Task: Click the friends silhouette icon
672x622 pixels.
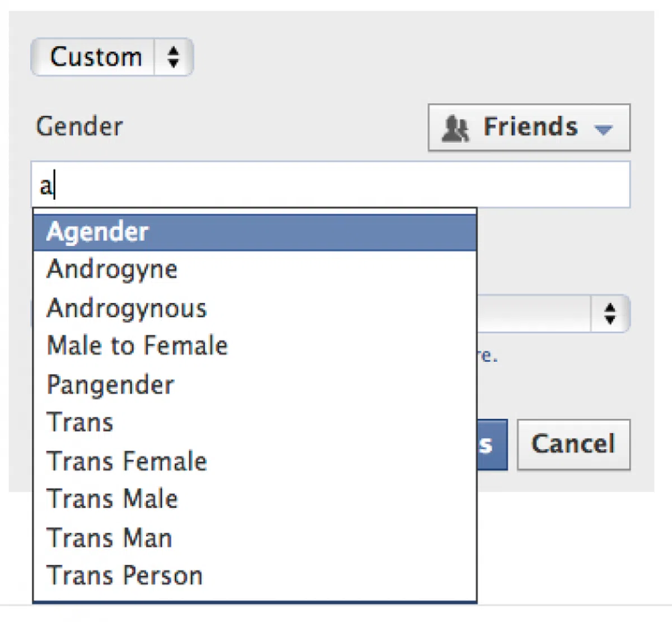Action: coord(455,128)
